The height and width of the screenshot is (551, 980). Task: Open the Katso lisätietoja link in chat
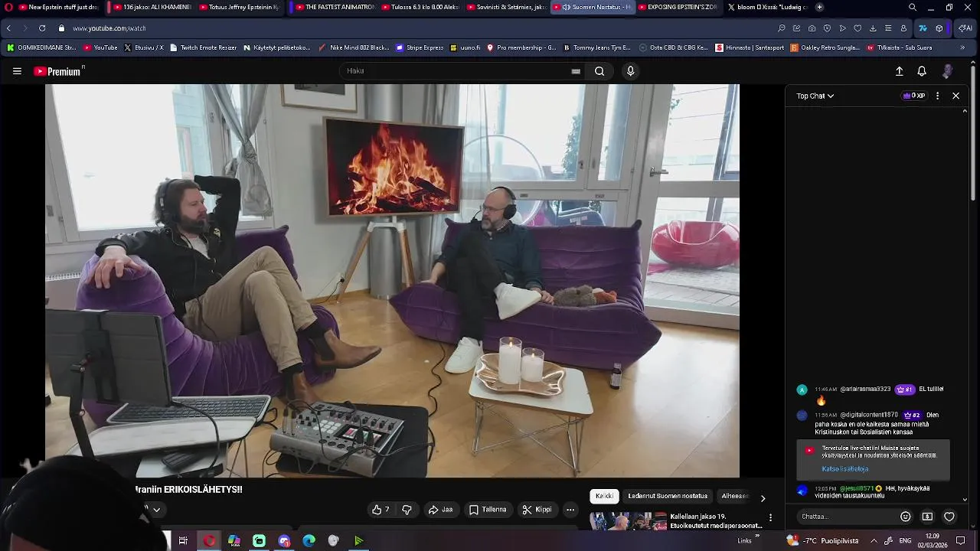[x=844, y=469]
